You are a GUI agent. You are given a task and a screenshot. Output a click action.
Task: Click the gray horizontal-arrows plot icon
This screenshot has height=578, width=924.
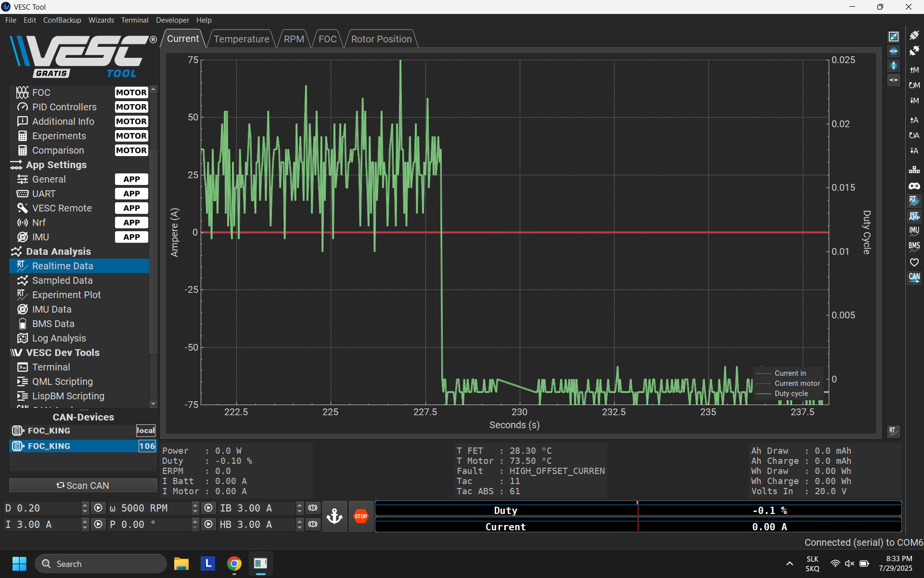pos(894,80)
